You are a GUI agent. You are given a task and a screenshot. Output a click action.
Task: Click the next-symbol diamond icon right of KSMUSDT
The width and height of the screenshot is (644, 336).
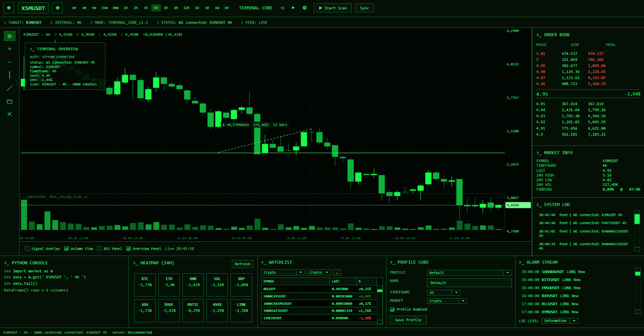coord(58,8)
